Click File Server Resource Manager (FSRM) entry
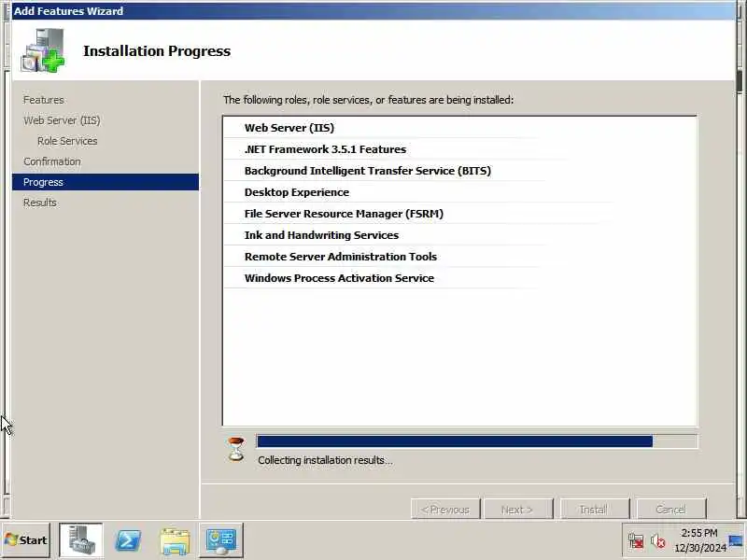 (x=344, y=214)
